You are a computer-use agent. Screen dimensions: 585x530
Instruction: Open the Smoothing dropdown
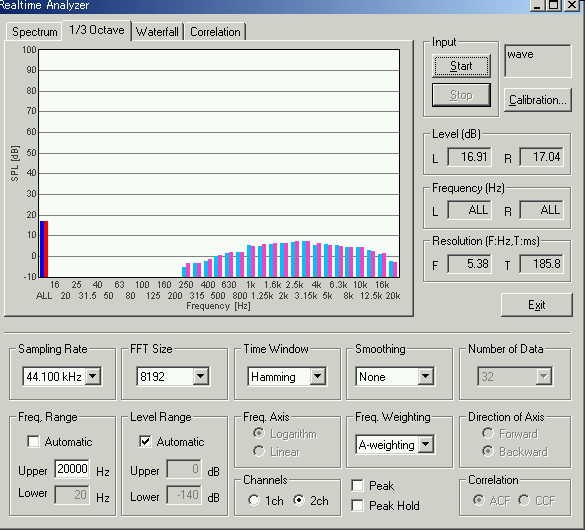tap(425, 376)
